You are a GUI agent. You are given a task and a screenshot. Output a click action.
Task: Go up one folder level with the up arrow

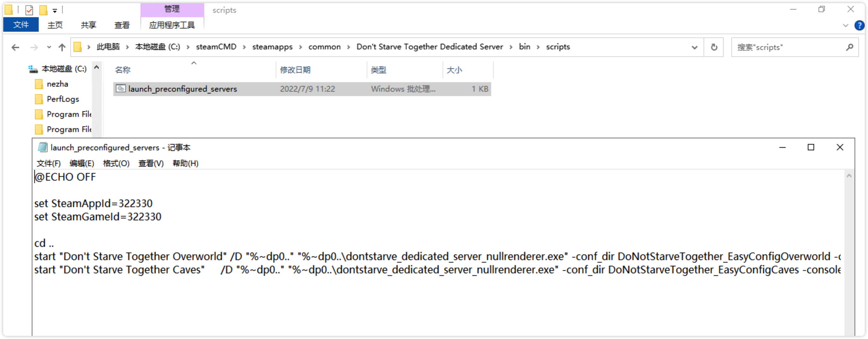tap(62, 47)
